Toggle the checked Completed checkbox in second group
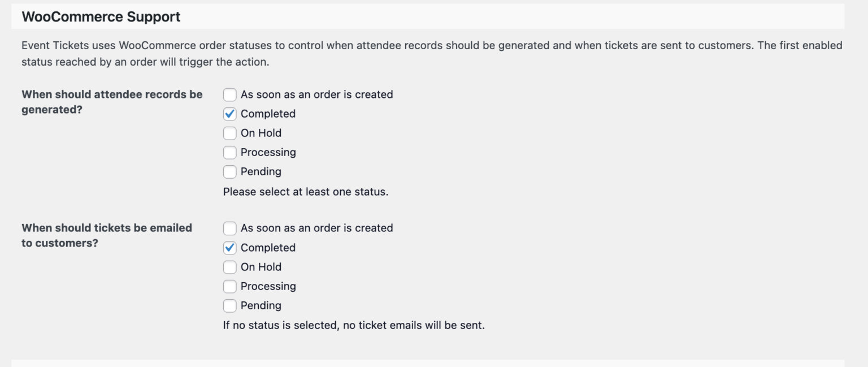This screenshot has height=367, width=868. pos(230,248)
